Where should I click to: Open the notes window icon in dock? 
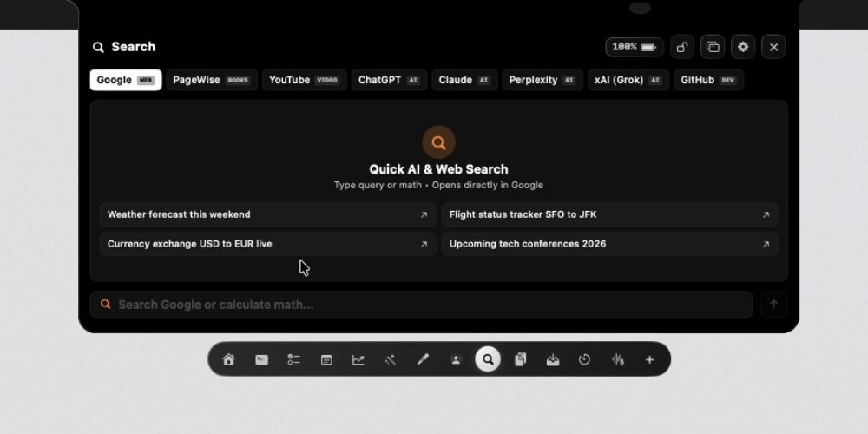pyautogui.click(x=326, y=360)
